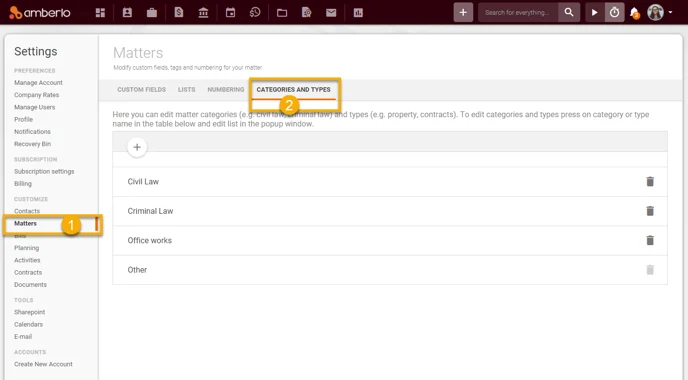
Task: Click the search magnifier icon
Action: (x=569, y=12)
